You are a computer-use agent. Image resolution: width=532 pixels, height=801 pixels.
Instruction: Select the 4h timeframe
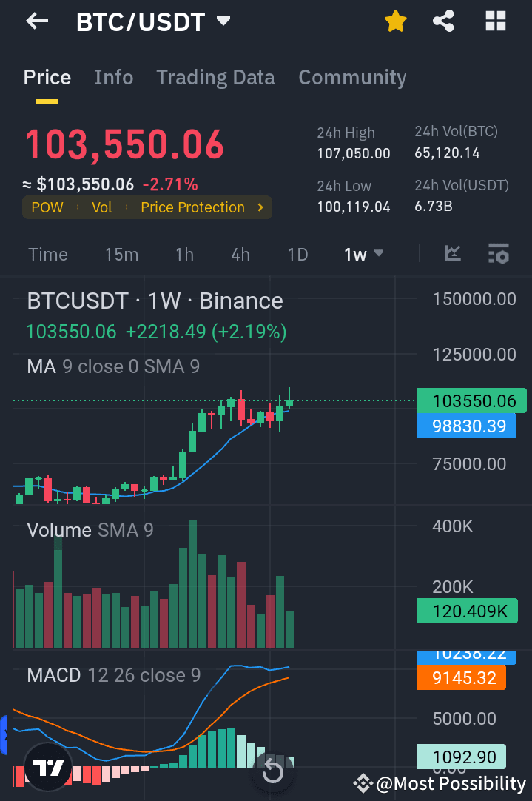point(240,255)
